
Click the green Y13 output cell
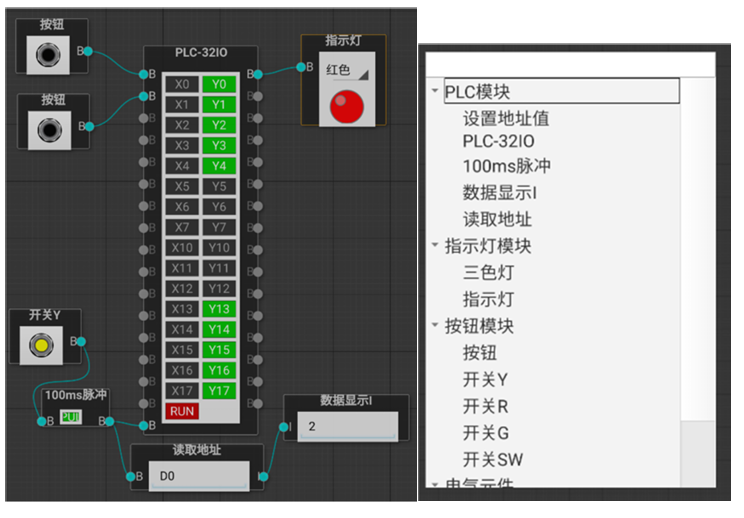(219, 309)
